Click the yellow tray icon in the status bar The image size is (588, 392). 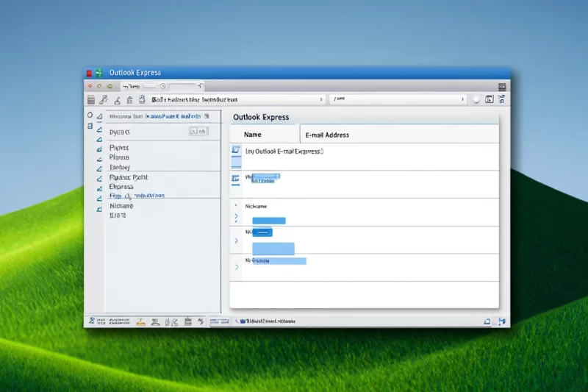coord(140,321)
